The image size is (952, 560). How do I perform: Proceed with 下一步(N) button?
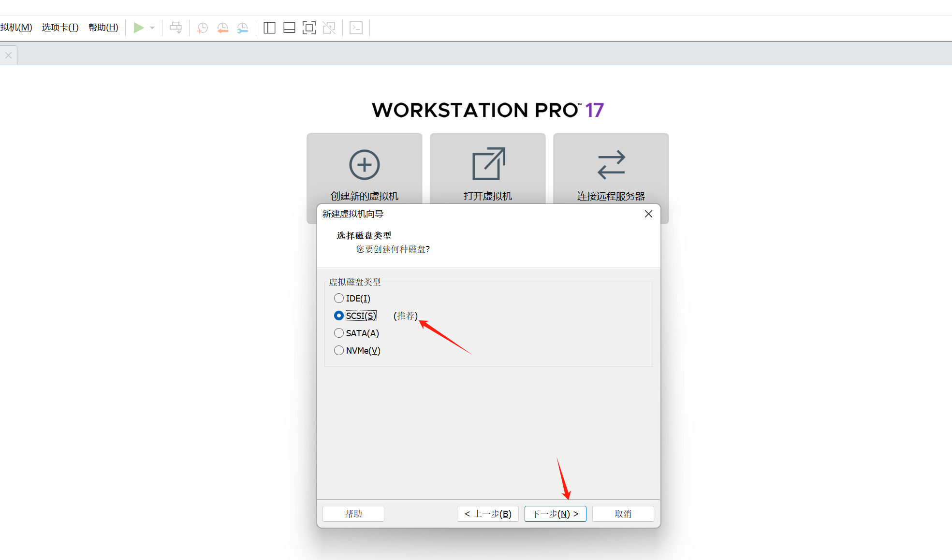(x=556, y=514)
